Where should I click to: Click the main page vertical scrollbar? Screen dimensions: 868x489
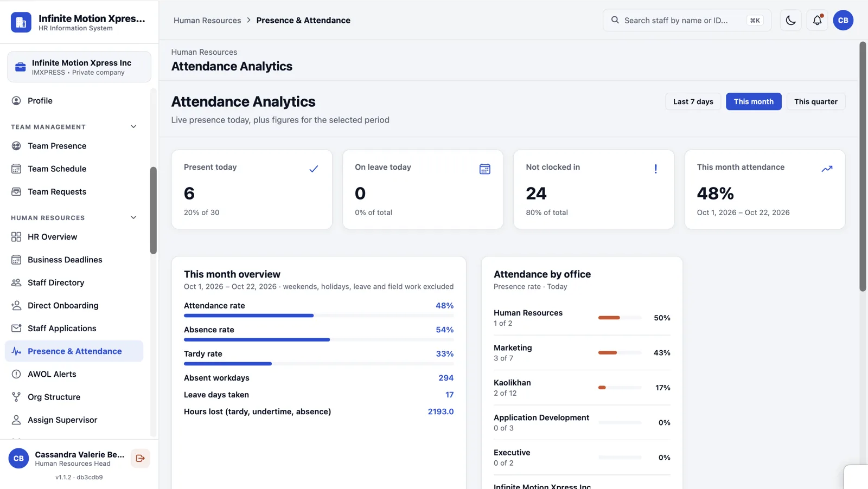(863, 167)
